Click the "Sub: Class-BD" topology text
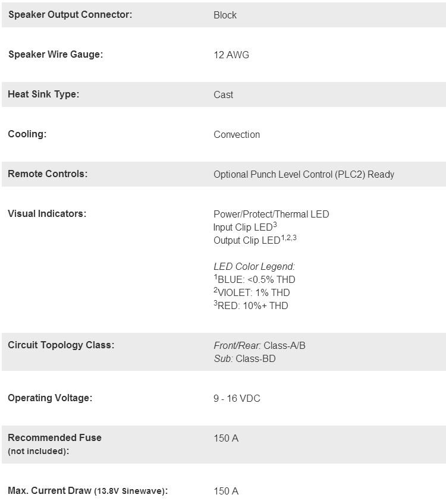 244,359
